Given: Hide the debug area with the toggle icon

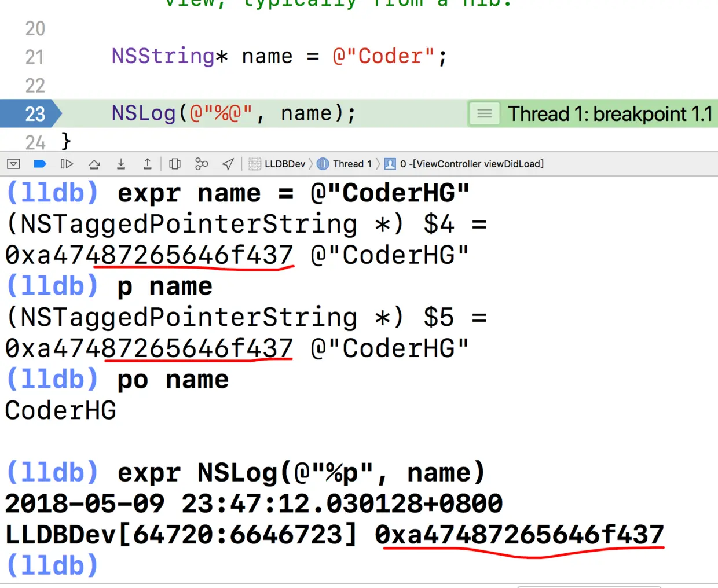Looking at the screenshot, I should 13,164.
